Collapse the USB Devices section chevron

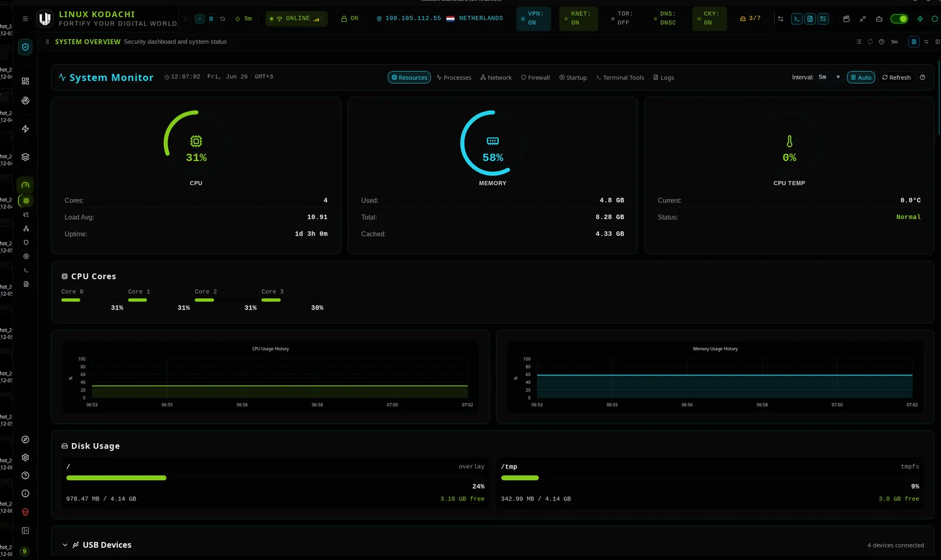pos(65,545)
